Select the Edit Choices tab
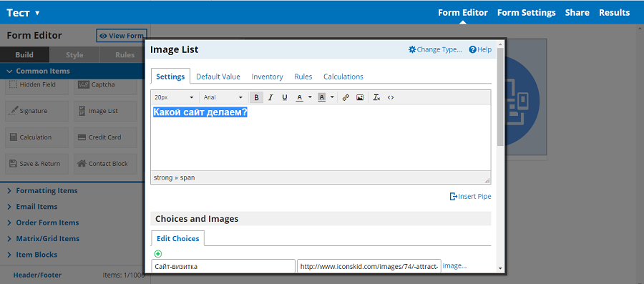 pyautogui.click(x=178, y=238)
